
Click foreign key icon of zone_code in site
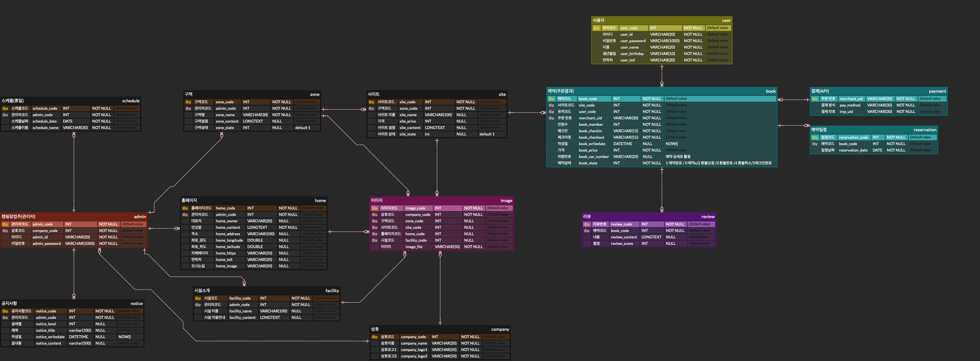[371, 108]
